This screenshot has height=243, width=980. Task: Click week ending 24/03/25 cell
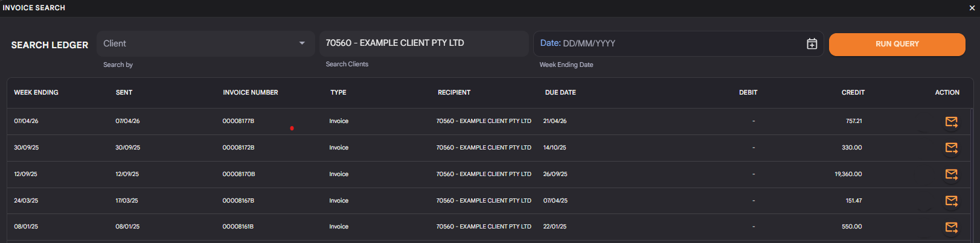point(26,201)
